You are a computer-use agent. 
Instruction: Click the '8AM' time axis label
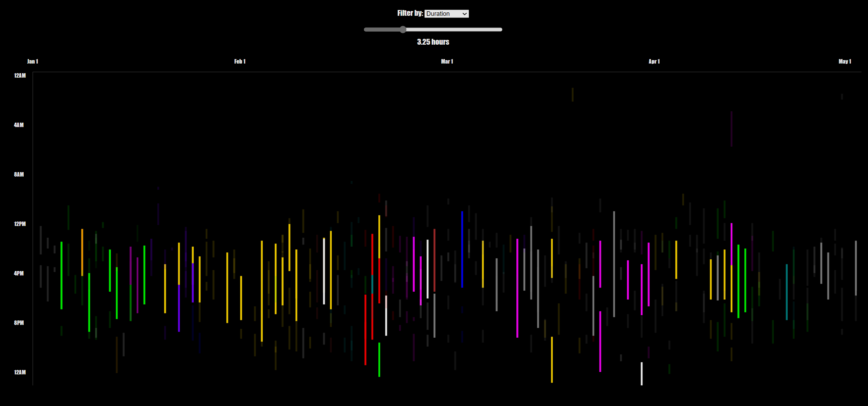tap(19, 174)
